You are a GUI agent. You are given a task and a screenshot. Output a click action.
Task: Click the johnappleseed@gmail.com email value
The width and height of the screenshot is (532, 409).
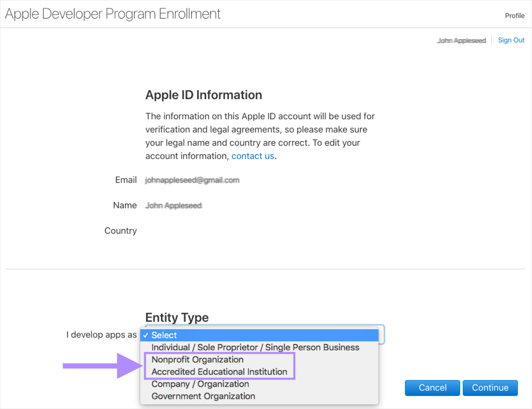(192, 180)
